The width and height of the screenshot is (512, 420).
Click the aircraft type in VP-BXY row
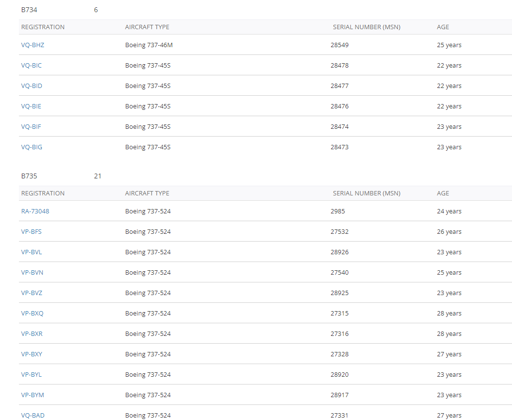tap(148, 354)
